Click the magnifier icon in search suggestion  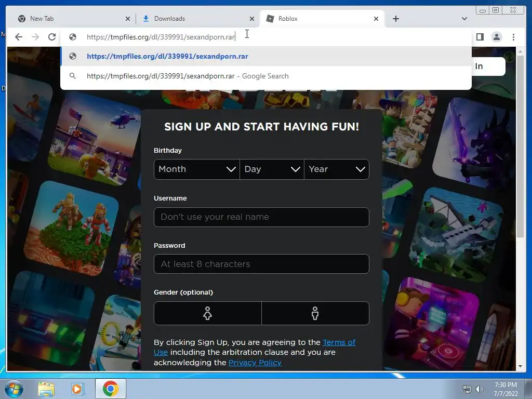pos(73,76)
